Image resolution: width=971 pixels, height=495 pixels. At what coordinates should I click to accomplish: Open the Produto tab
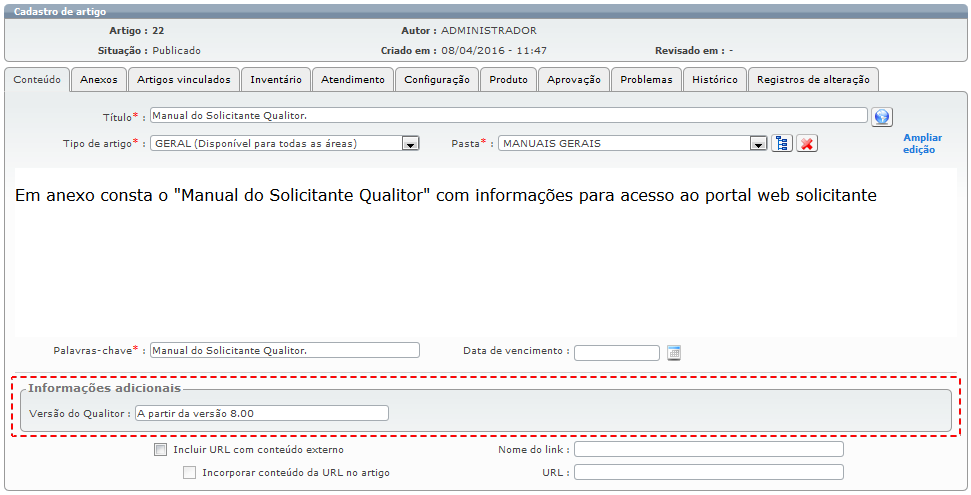[508, 79]
